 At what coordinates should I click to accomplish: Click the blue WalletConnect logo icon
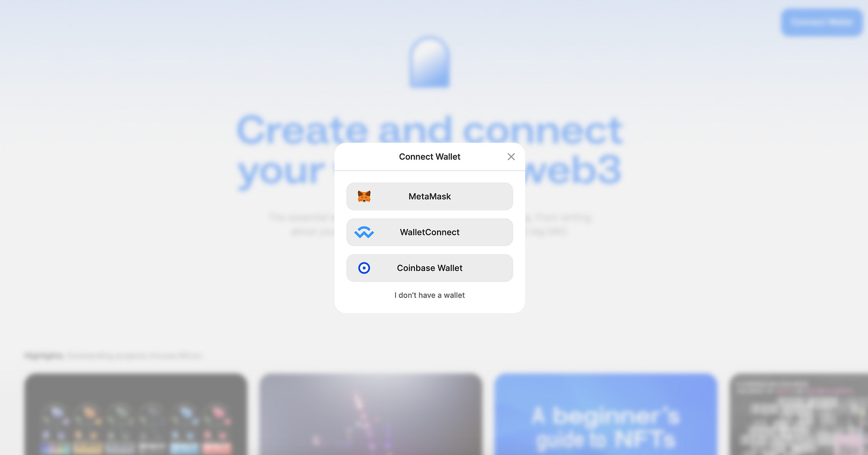[364, 233]
